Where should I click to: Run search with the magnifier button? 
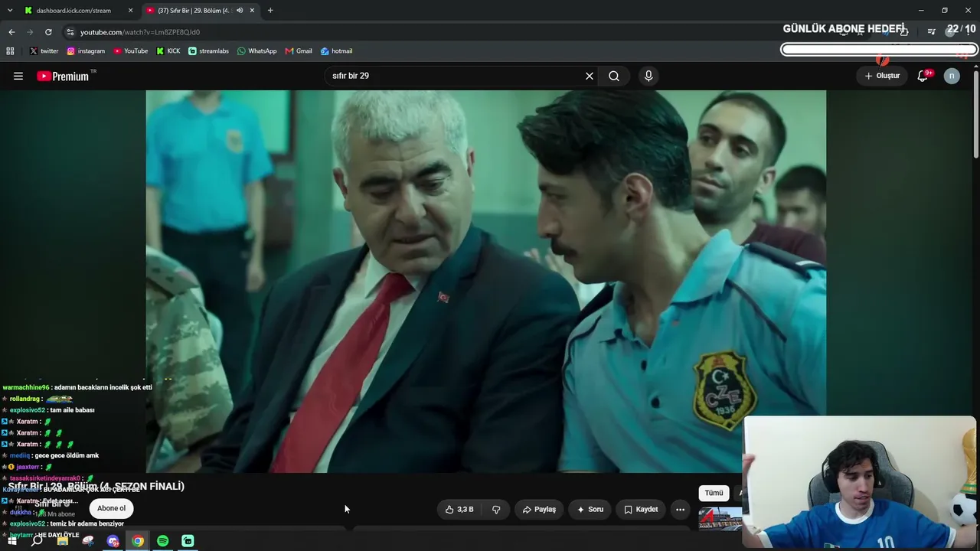[614, 76]
